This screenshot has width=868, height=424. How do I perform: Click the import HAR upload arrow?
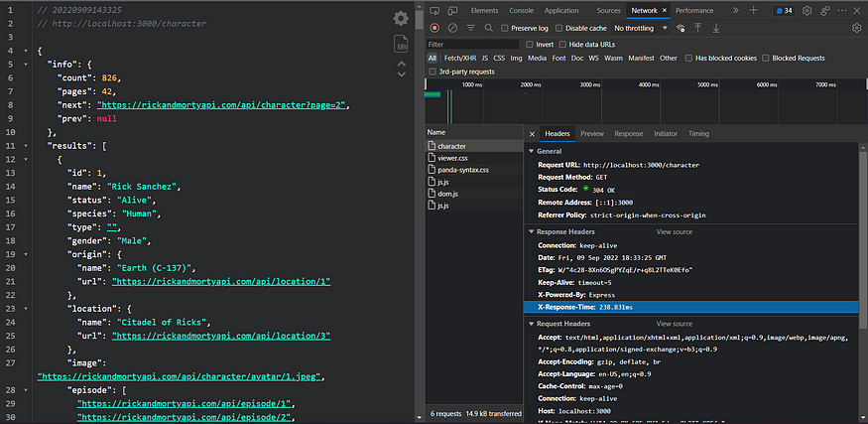698,28
